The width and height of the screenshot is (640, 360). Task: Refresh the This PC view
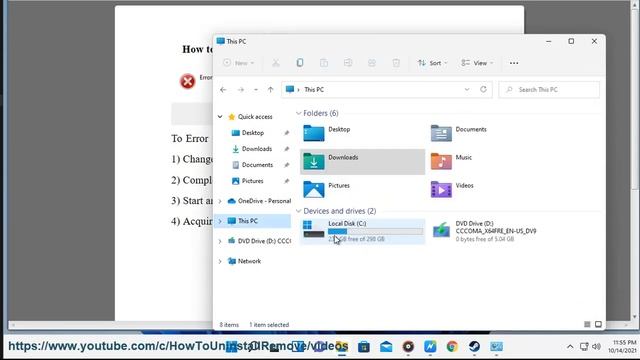[483, 89]
